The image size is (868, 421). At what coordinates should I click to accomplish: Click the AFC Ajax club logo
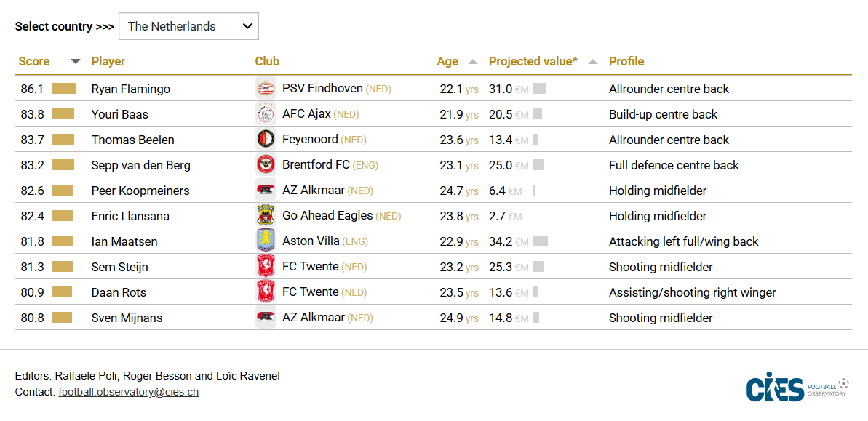tap(266, 114)
